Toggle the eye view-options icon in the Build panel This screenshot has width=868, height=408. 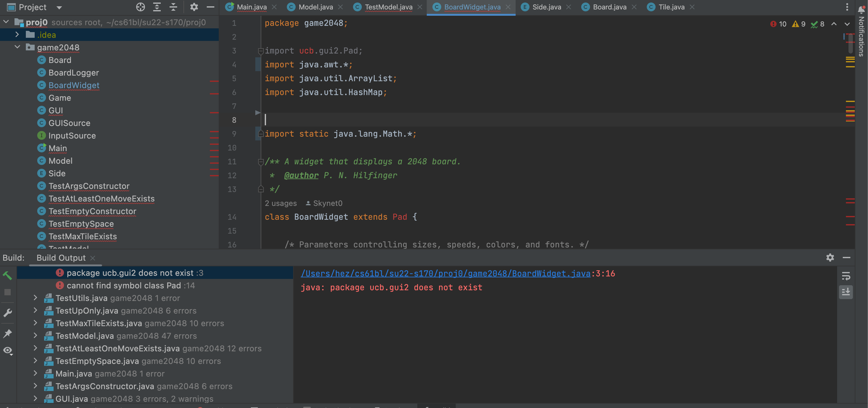[x=8, y=350]
